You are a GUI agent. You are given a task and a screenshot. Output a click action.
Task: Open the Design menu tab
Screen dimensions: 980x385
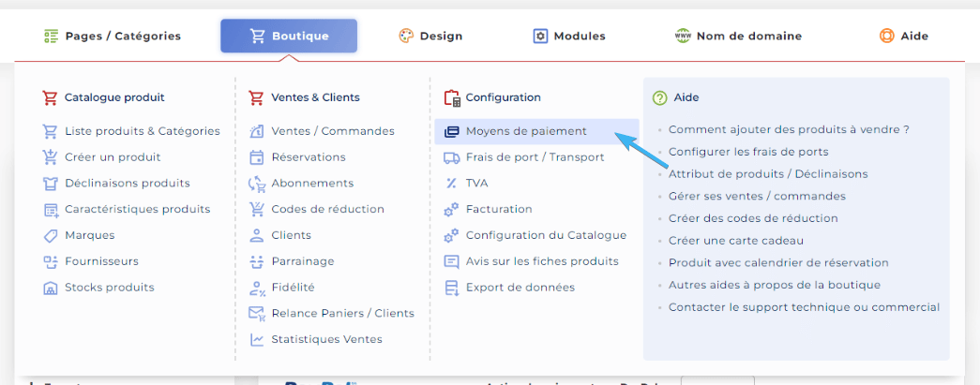430,37
